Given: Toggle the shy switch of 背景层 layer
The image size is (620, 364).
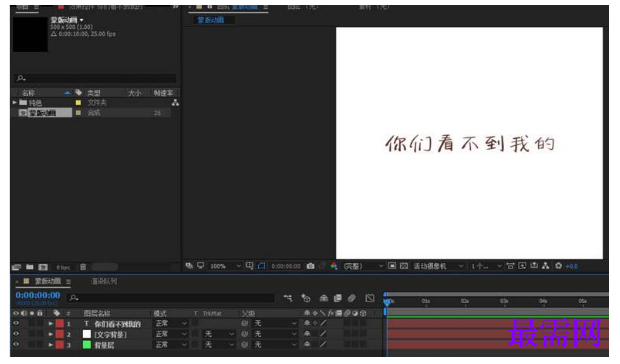Looking at the screenshot, I should coord(307,345).
